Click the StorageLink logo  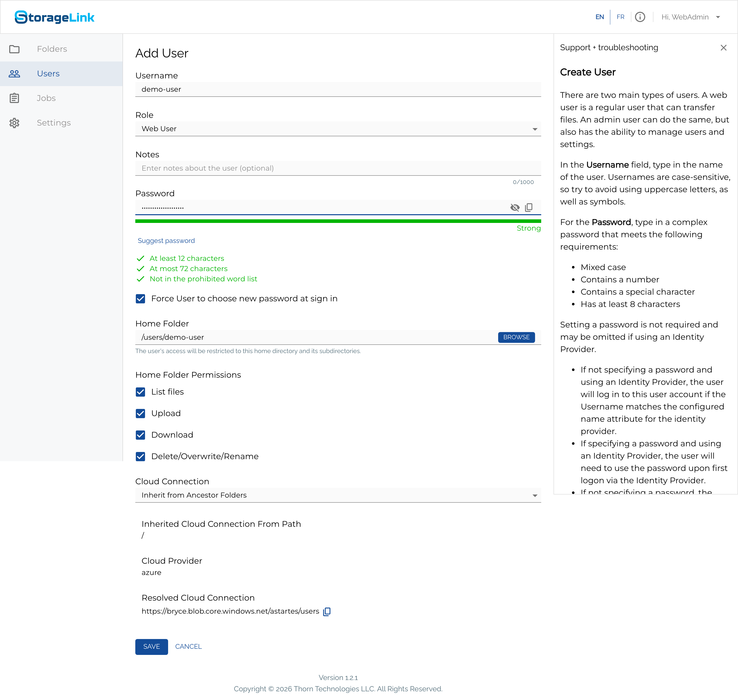(x=55, y=17)
